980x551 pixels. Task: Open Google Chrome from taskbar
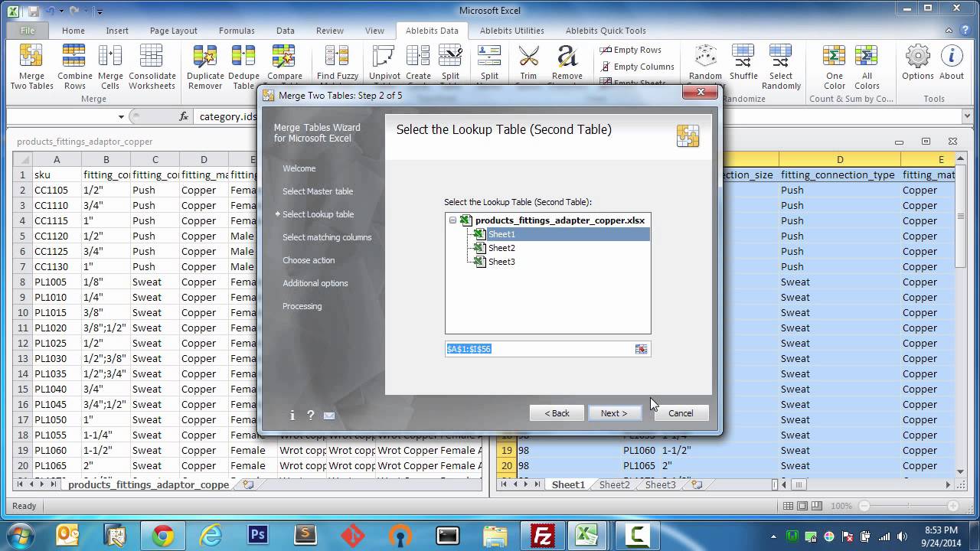[x=162, y=535]
